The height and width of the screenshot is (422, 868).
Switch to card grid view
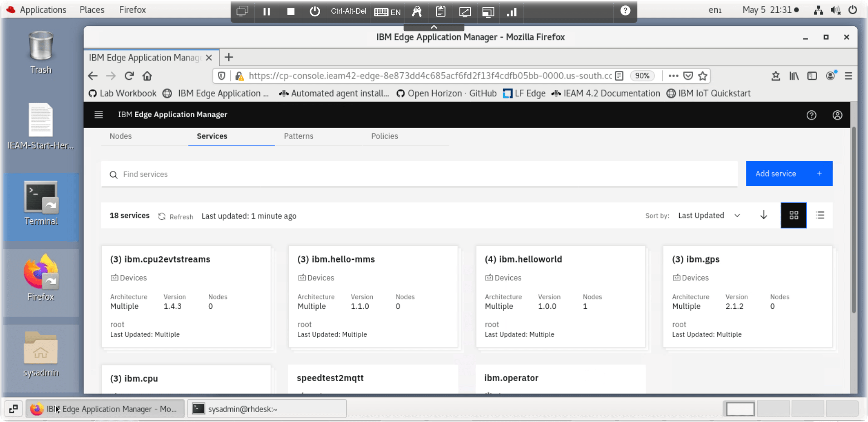[x=794, y=215]
